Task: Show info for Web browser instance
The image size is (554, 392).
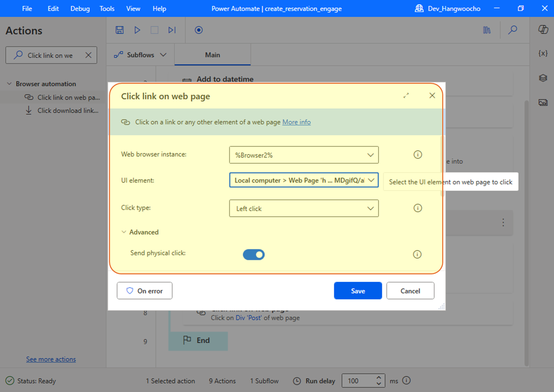Action: click(418, 155)
